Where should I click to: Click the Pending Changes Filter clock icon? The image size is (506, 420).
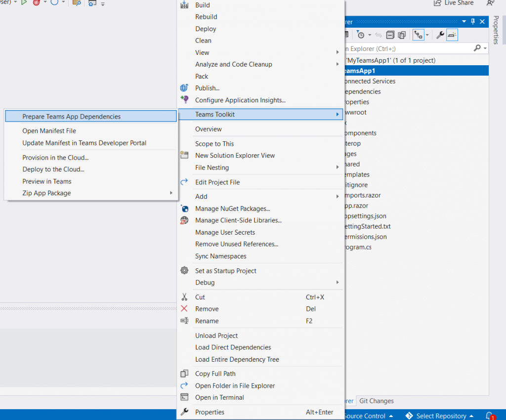361,35
